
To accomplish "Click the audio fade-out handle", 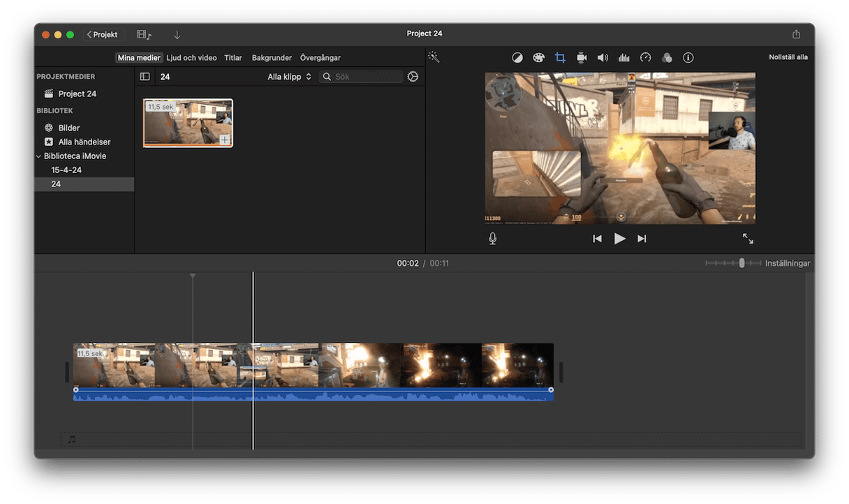I will click(x=551, y=390).
